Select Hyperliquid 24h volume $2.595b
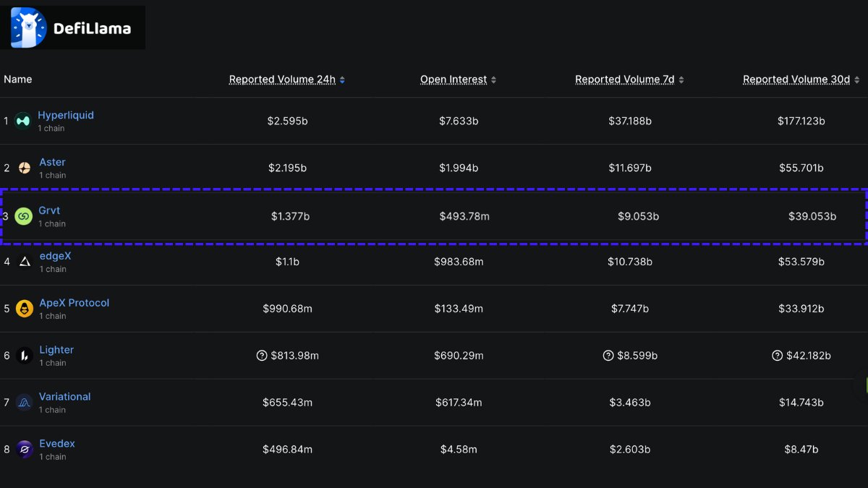This screenshot has width=868, height=488. [287, 121]
